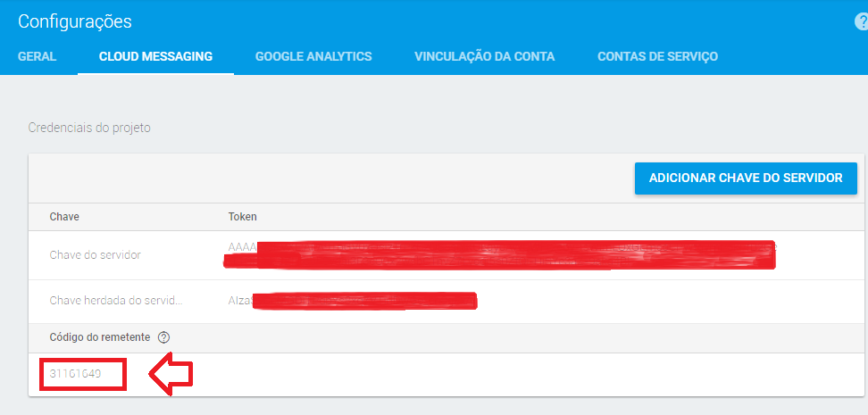868x415 pixels.
Task: Click the Código do remetente label
Action: coord(101,337)
